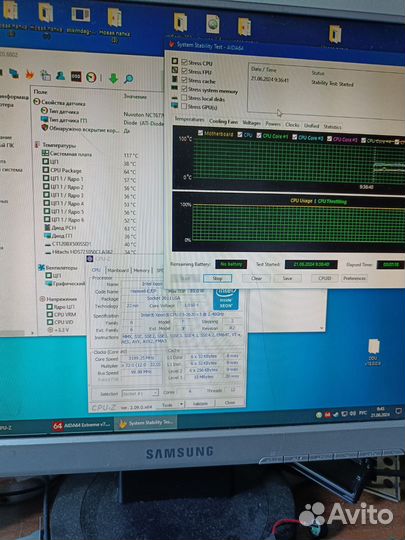Select the Hitachi hard drive temperature row
Viewport: 405px width, 540px height.
coord(91,252)
